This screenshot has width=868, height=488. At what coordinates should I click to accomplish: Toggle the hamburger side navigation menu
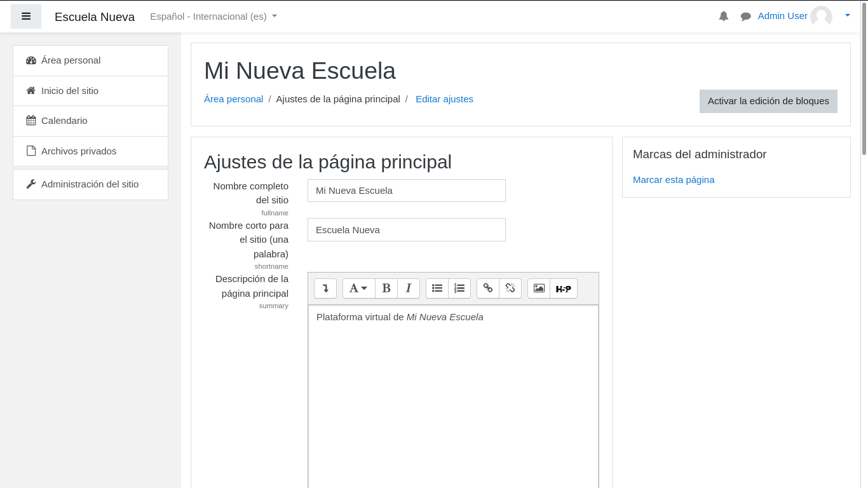(x=26, y=17)
